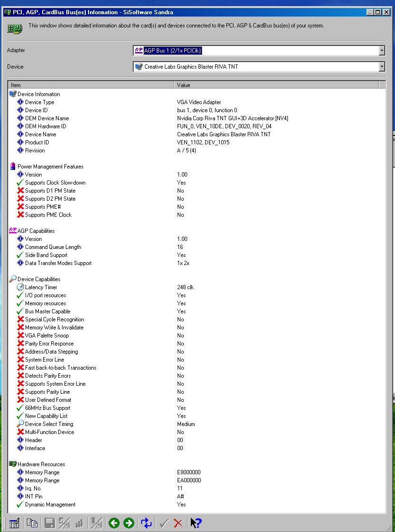Click the green check beside Side Band Support
Screen dimensions: 395x532
click(20, 255)
